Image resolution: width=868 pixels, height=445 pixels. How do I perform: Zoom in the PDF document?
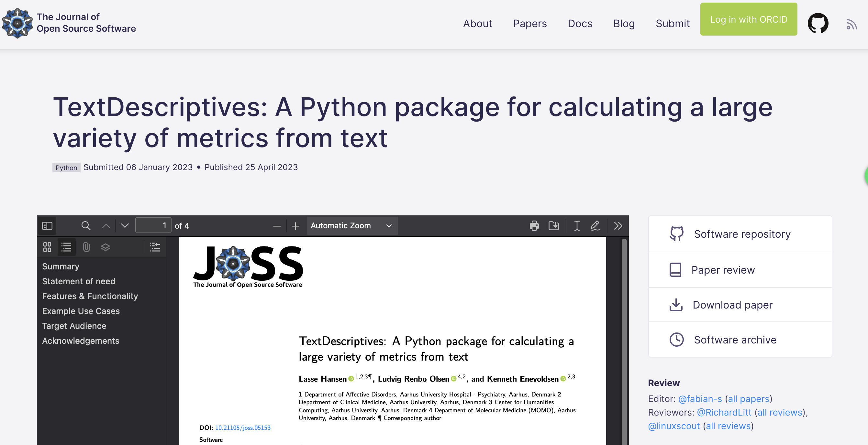point(295,226)
